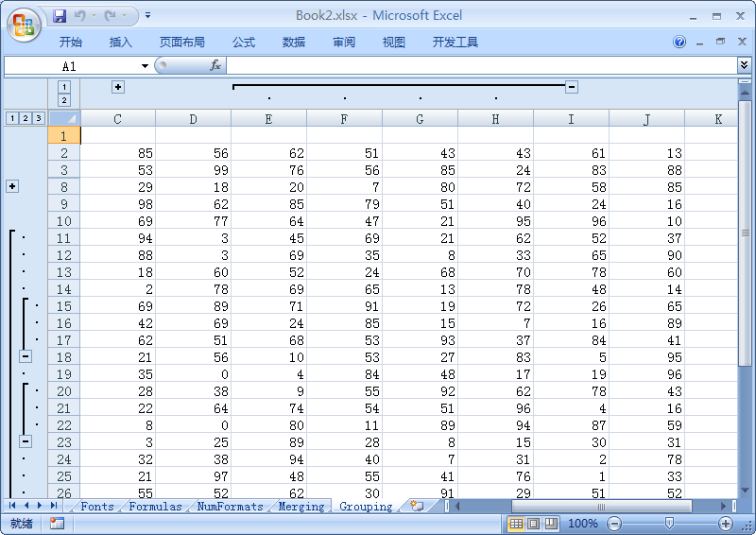
Task: Open Excel help question mark icon
Action: 679,43
